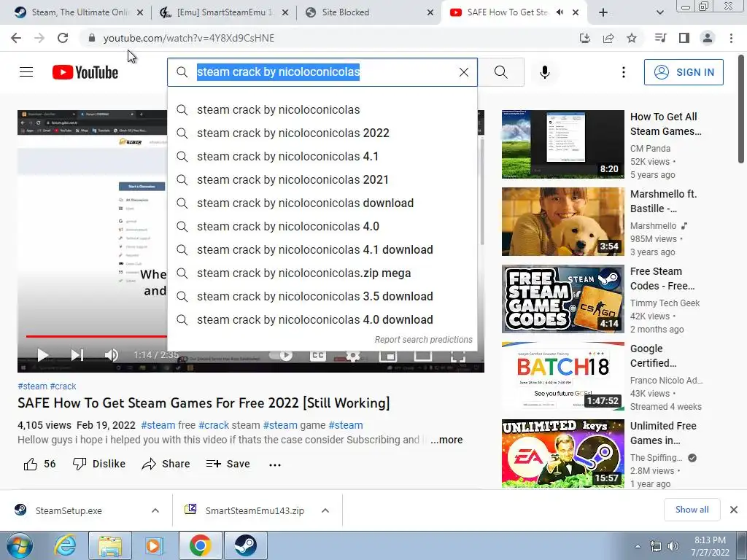Open the Chrome profile avatar
This screenshot has height=560, width=747.
point(708,38)
